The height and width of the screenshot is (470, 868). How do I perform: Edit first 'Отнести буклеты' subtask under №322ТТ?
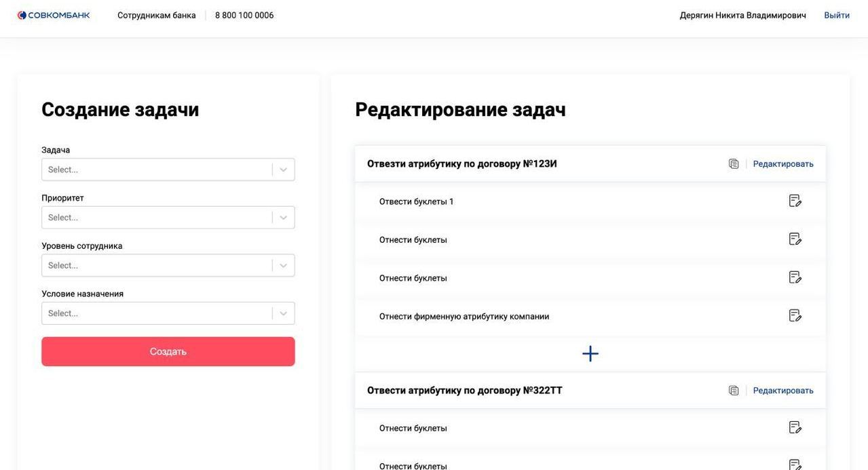[795, 427]
